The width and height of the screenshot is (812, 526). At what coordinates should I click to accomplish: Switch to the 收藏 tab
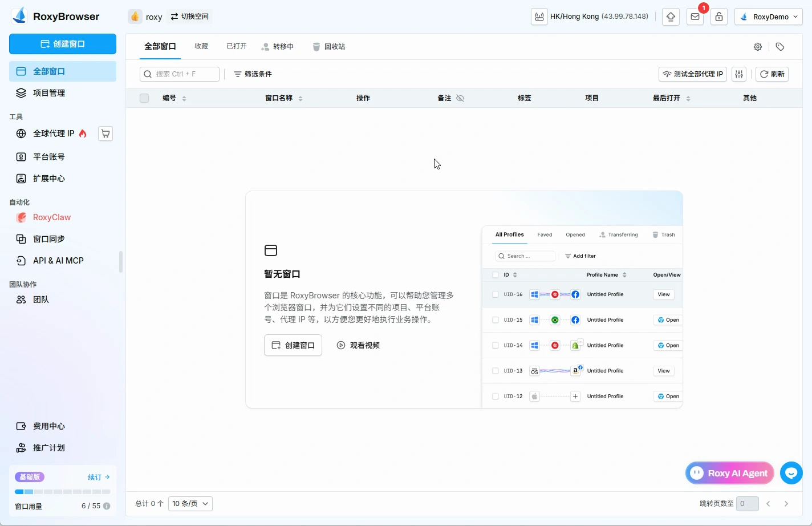coord(201,46)
